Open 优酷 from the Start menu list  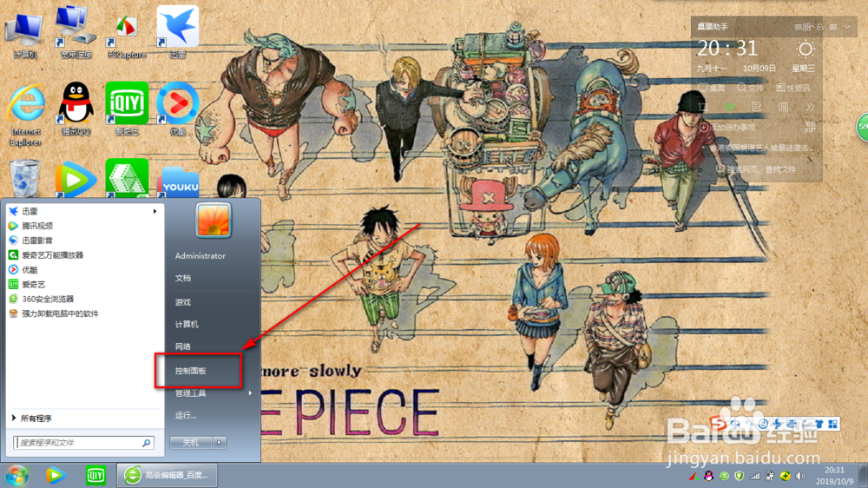84,270
